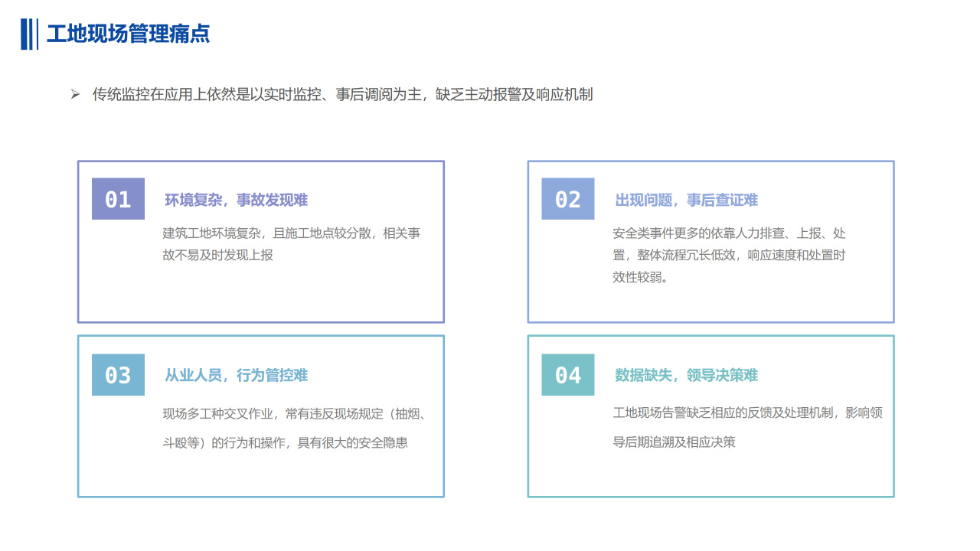980x551 pixels.
Task: Click the subtitle sentence starting with 传统监控
Action: click(x=342, y=94)
